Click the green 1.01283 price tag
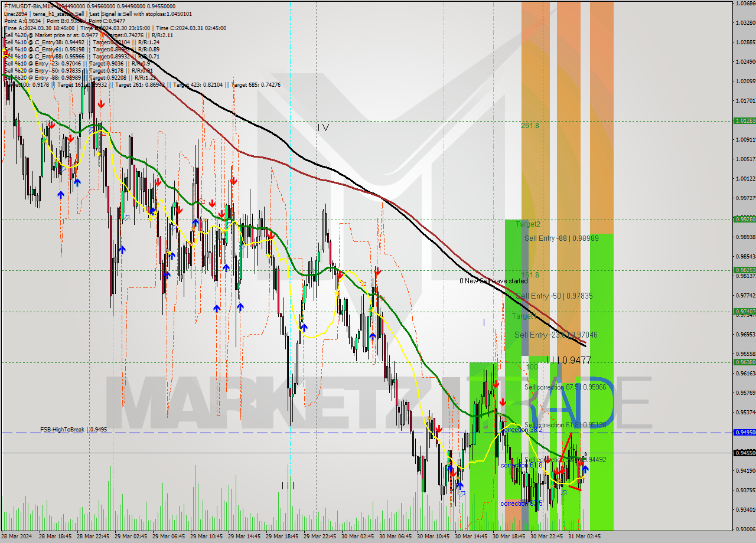Image resolution: width=756 pixels, height=543 pixels. pos(745,120)
